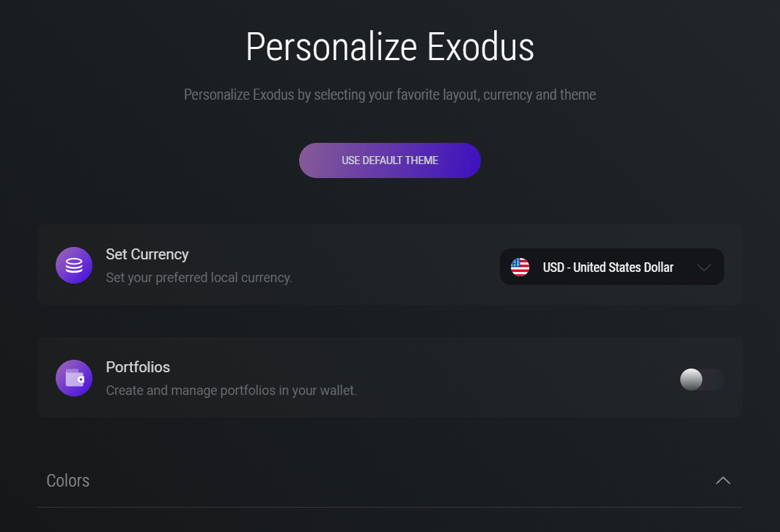Click the Portfolios wallet icon
This screenshot has width=780, height=532.
74,378
